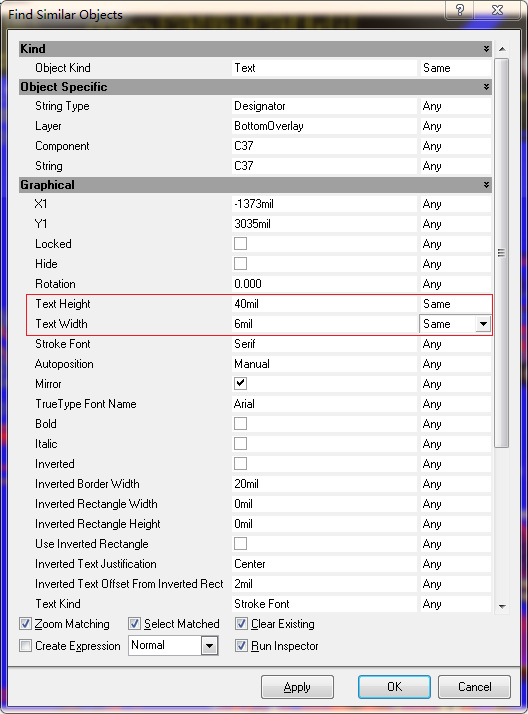Click the Text Width value 6mil
Viewport: 528px width, 714px height.
(324, 324)
